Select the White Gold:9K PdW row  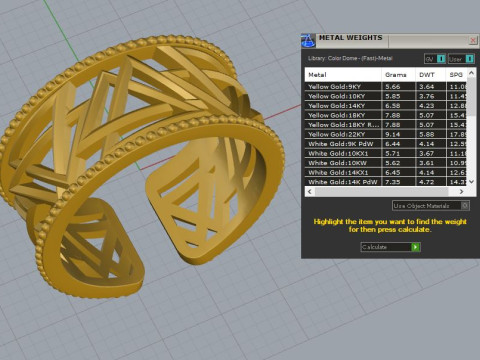tap(386, 144)
